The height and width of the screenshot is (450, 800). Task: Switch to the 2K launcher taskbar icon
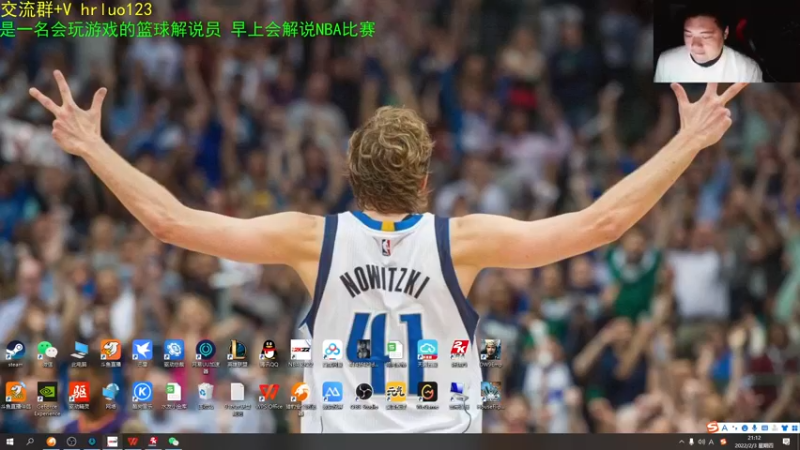pyautogui.click(x=153, y=442)
